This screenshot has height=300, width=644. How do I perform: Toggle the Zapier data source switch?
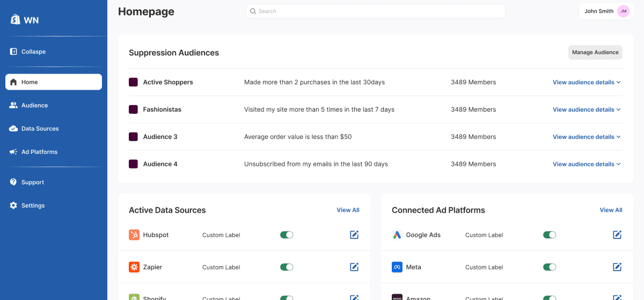287,267
